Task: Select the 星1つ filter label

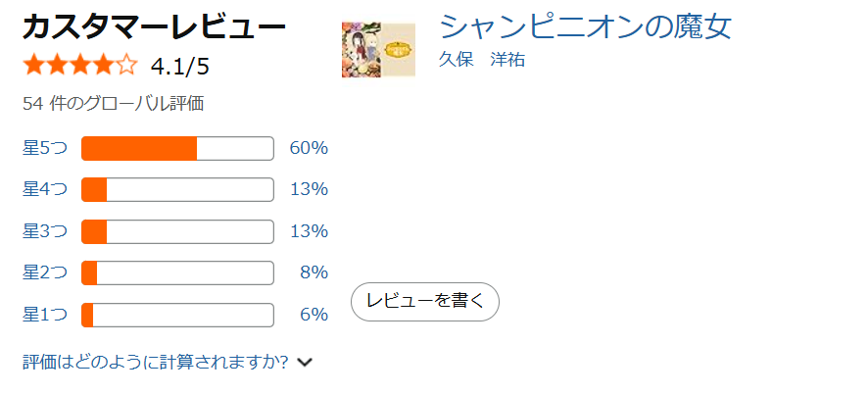Action: (x=45, y=315)
